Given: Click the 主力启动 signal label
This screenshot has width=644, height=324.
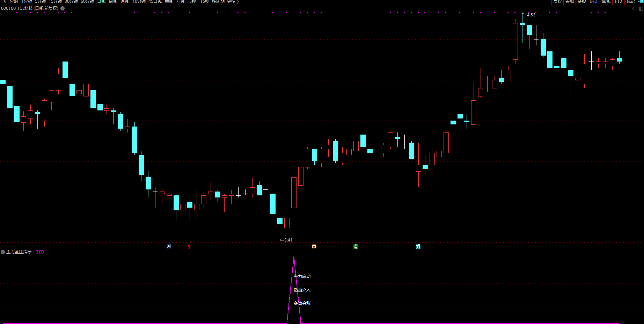Looking at the screenshot, I should pos(302,276).
